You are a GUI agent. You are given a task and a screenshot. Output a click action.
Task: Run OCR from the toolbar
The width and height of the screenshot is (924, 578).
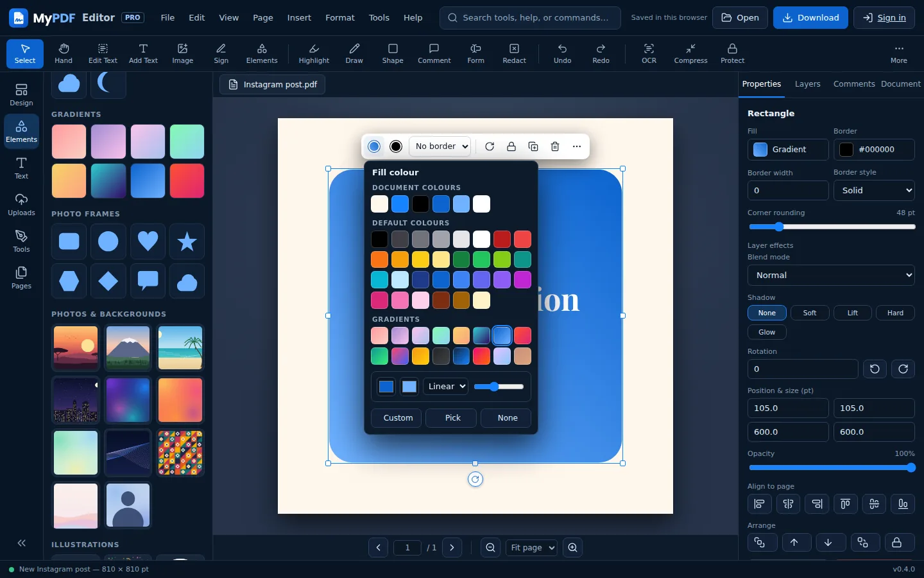click(x=649, y=53)
